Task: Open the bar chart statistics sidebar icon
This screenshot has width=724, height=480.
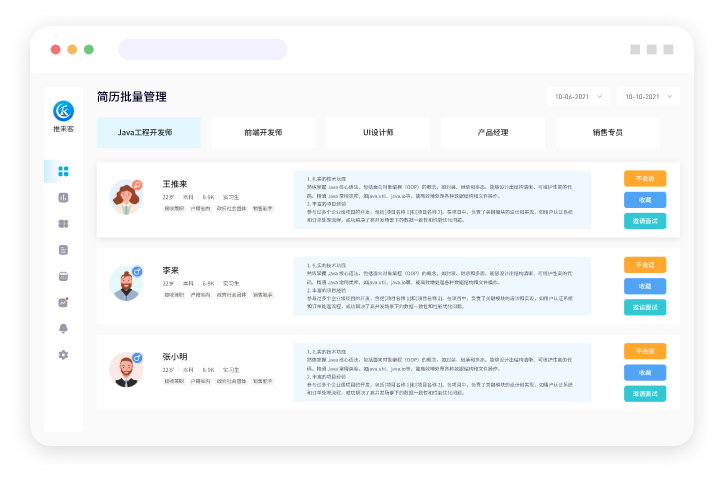Action: coord(63,198)
